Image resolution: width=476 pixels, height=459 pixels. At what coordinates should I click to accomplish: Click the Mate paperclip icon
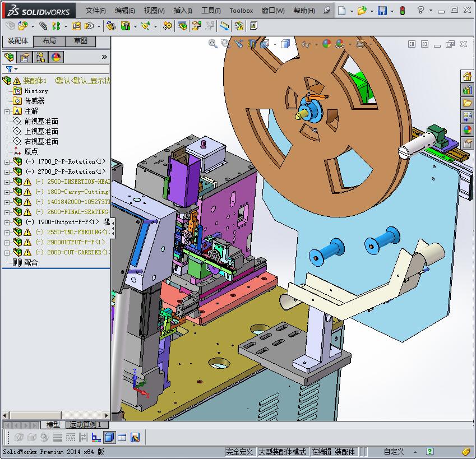pos(43,26)
